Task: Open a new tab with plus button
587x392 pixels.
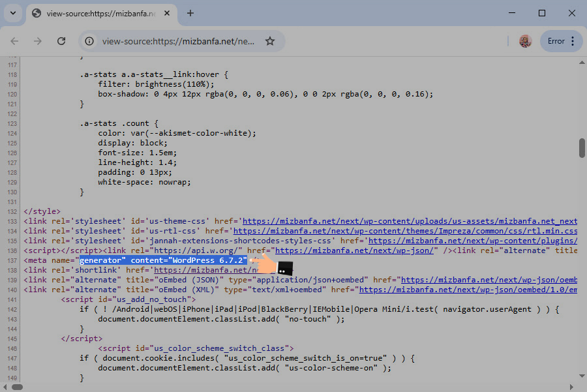Action: (x=190, y=13)
